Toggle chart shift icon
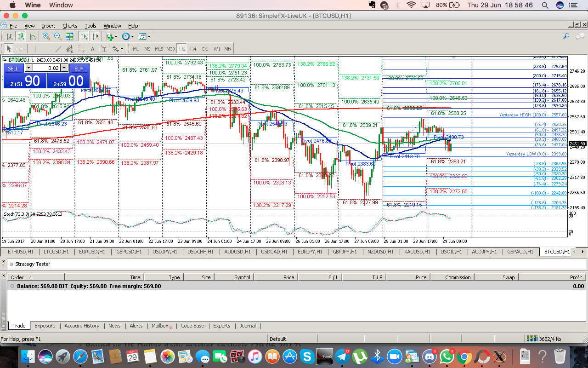The height and width of the screenshot is (368, 588). click(x=95, y=36)
